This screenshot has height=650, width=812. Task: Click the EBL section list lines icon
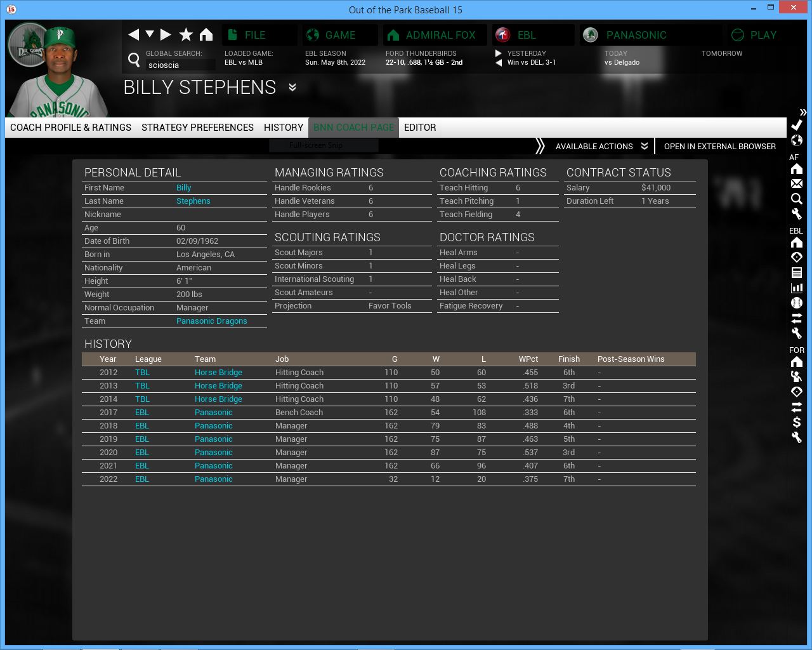pos(797,272)
